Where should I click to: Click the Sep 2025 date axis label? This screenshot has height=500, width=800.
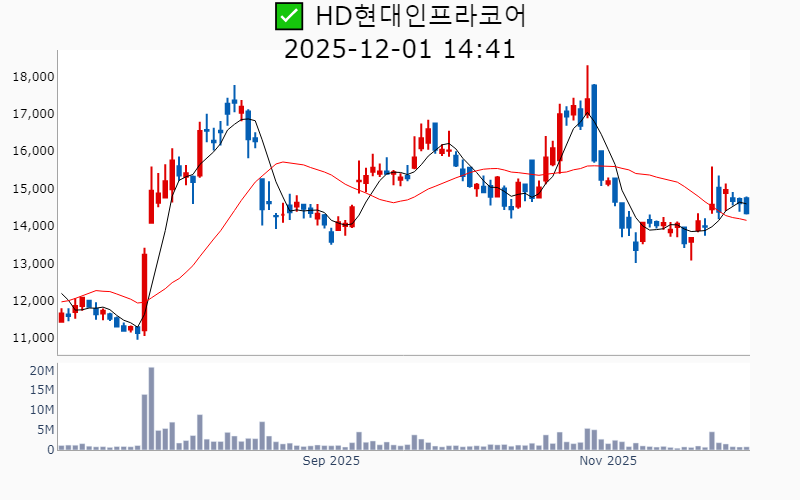pos(331,461)
